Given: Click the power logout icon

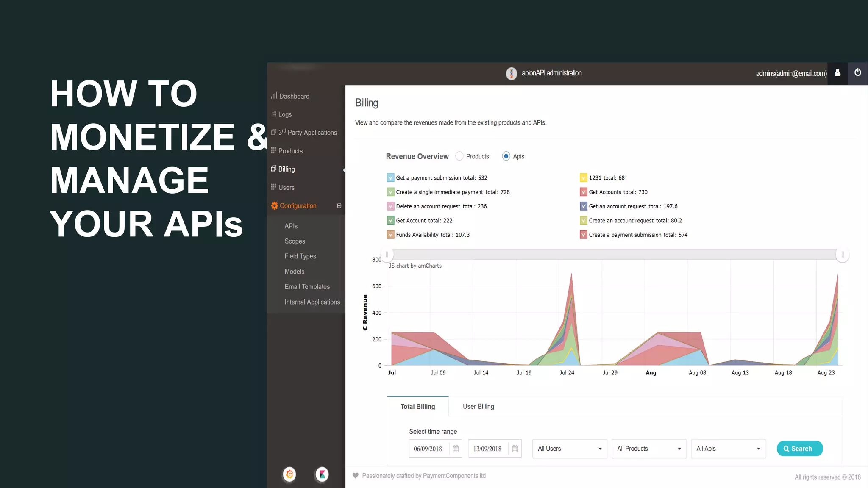Looking at the screenshot, I should [858, 73].
